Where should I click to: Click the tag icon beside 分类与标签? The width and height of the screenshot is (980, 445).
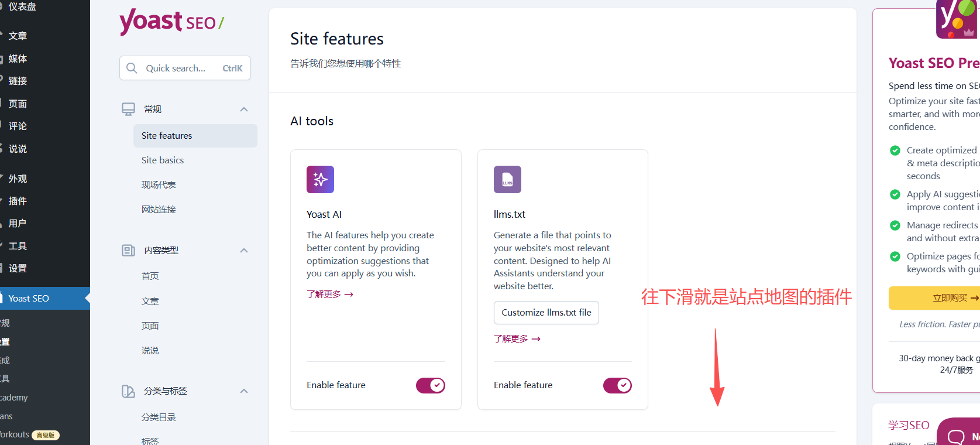pyautogui.click(x=128, y=391)
